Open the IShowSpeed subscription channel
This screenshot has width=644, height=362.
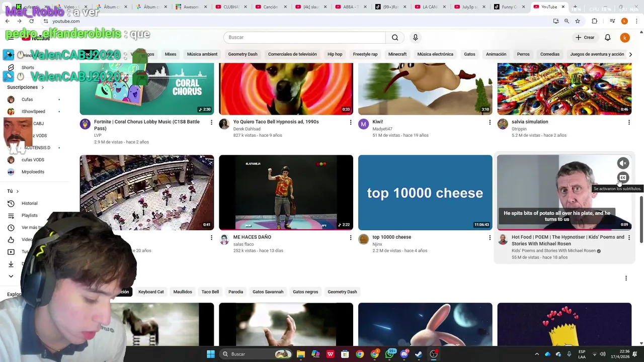[33, 112]
